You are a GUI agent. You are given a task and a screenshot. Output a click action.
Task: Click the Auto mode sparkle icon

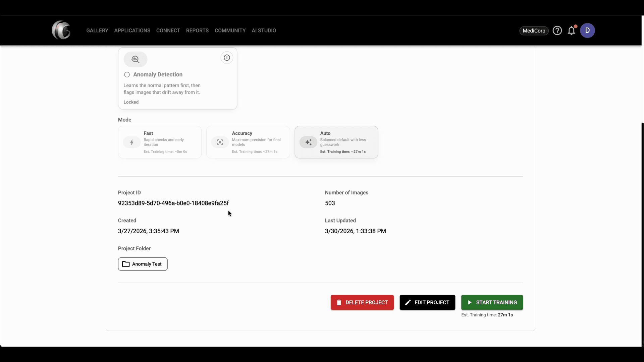pos(308,142)
